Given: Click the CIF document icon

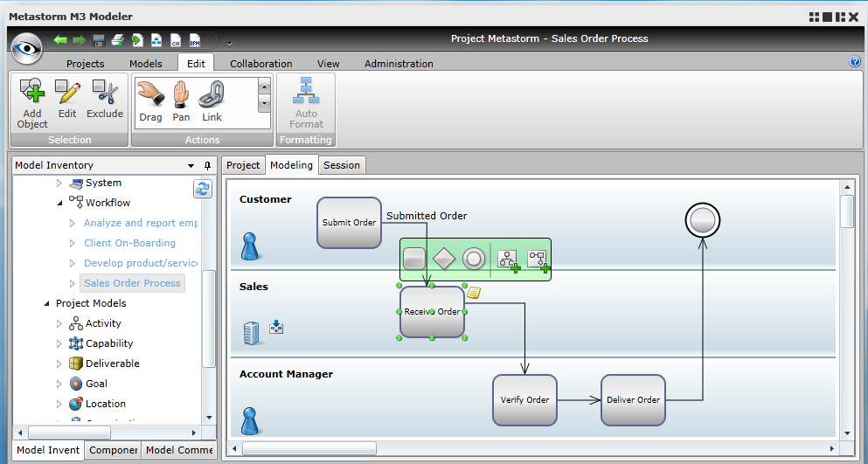Looking at the screenshot, I should [176, 40].
